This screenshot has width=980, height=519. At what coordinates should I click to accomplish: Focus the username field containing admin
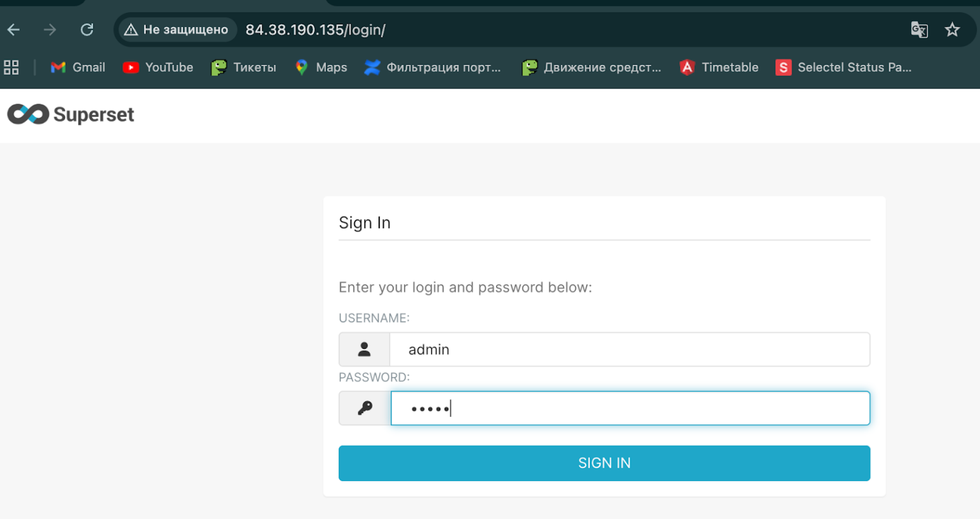click(630, 349)
